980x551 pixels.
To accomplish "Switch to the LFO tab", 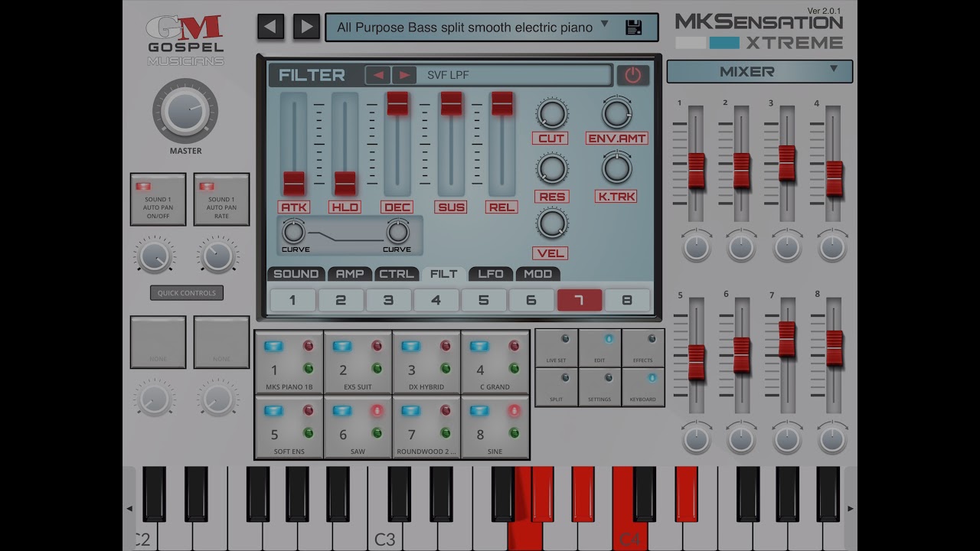I will pos(490,274).
